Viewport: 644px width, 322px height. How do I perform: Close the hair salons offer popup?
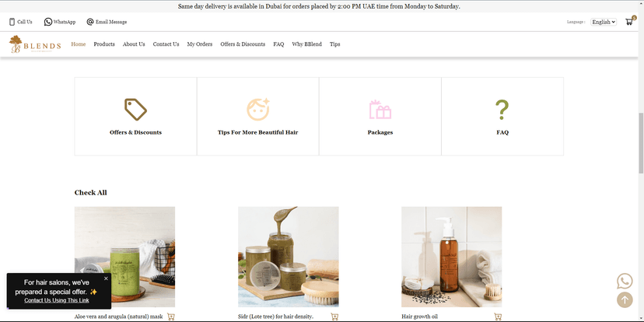(106, 278)
